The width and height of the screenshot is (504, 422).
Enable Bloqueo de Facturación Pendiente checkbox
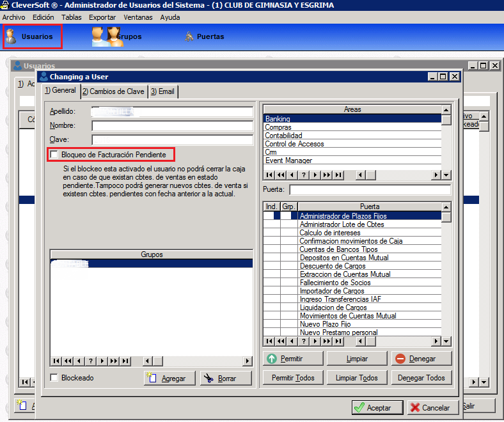click(x=54, y=155)
